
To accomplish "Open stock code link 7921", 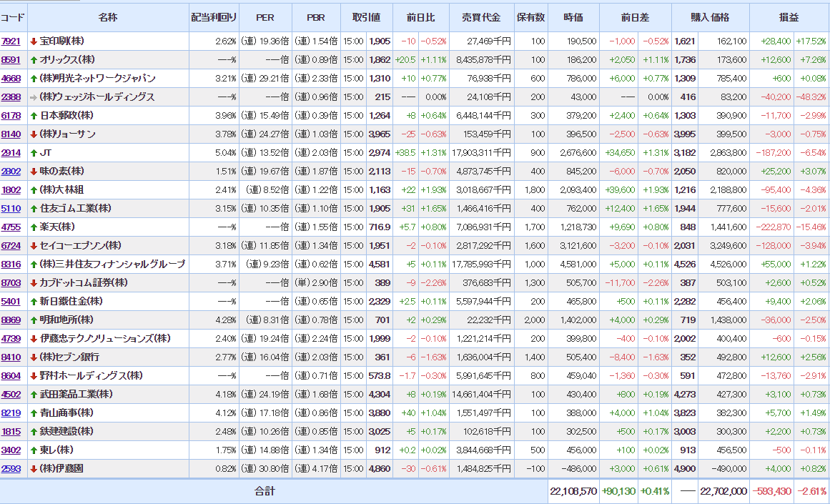I will 11,41.
